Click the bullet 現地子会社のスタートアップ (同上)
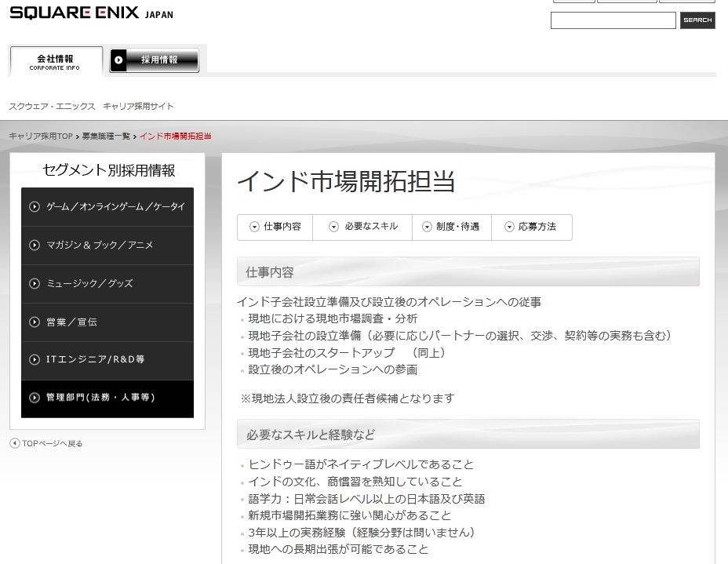 [x=347, y=353]
